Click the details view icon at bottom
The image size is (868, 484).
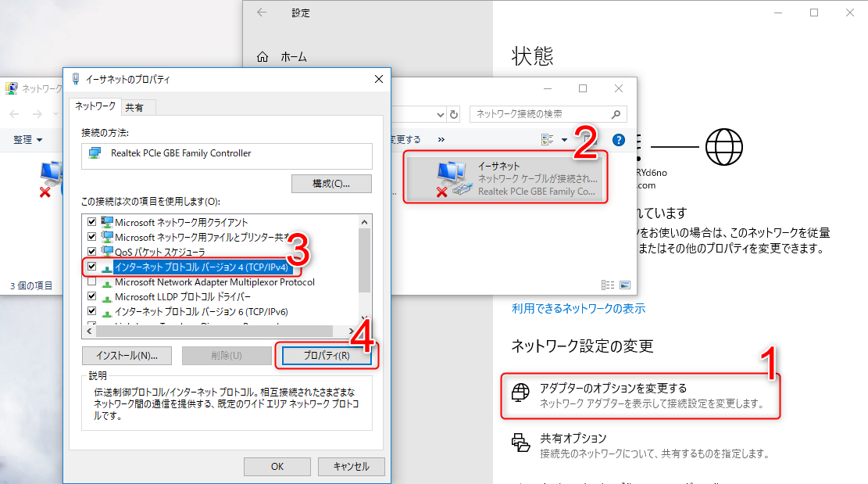607,285
